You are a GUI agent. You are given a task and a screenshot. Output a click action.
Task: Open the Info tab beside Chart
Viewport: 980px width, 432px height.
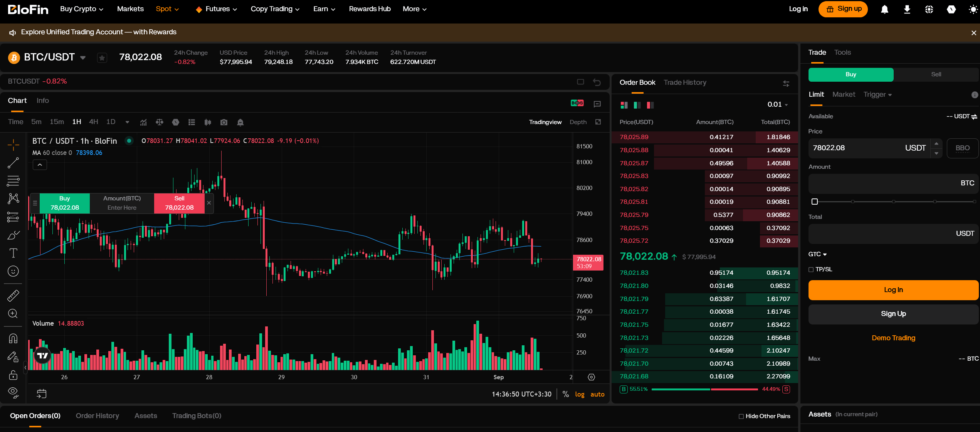tap(43, 101)
